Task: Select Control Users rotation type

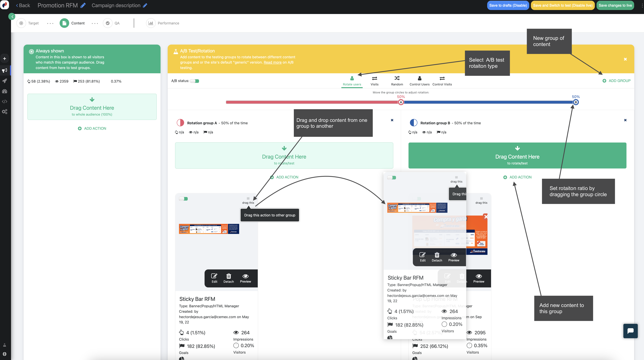Action: (420, 81)
